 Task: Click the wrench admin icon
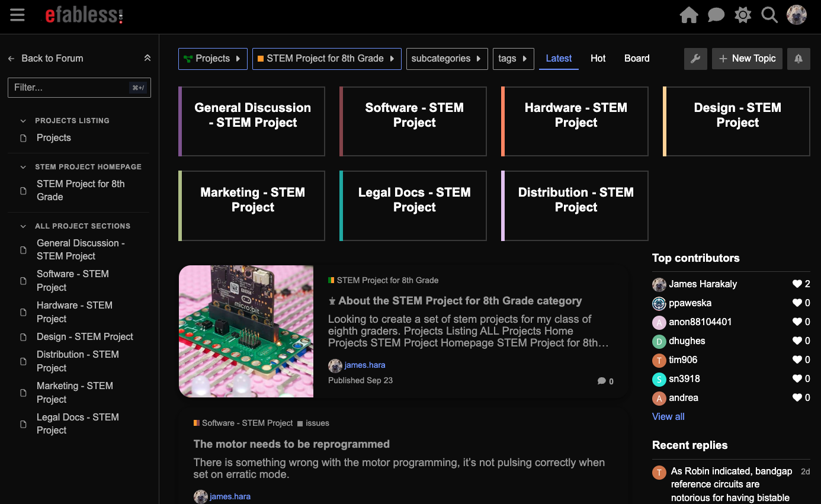coord(696,59)
